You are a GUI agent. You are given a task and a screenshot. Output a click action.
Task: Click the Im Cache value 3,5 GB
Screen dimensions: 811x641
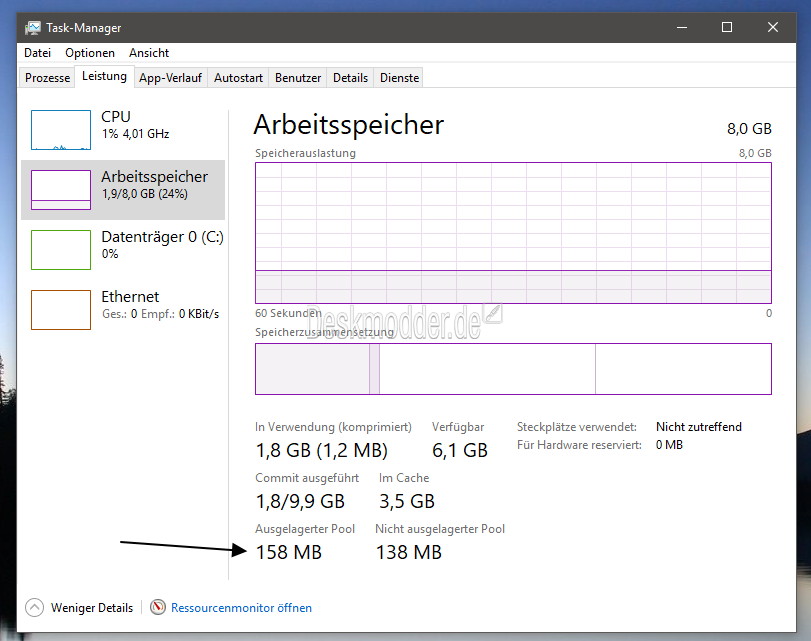[407, 501]
